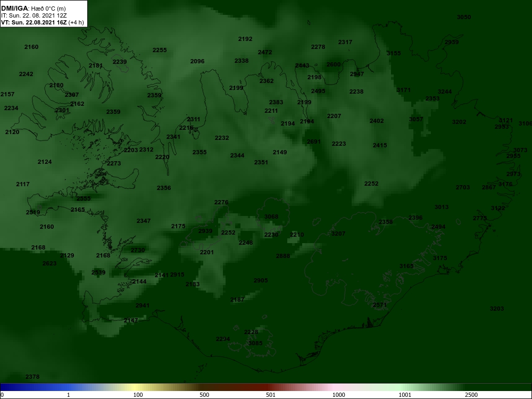Click the map value 2691
The image size is (532, 399).
coord(314,142)
